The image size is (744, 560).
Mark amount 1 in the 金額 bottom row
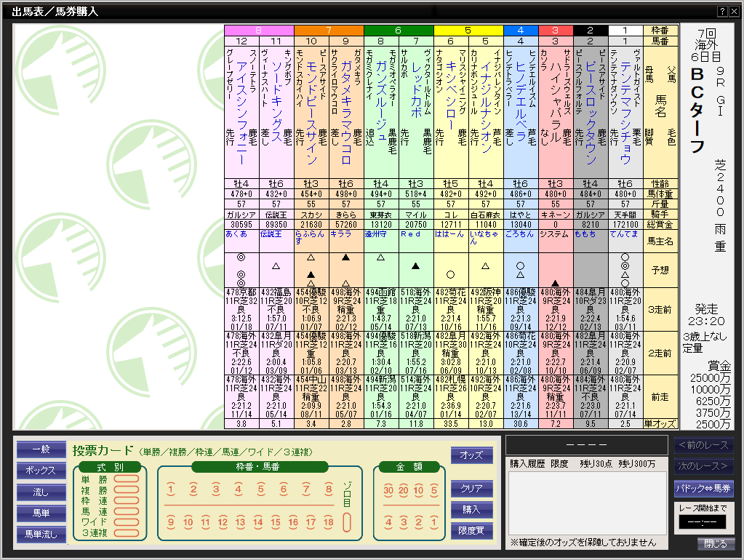tap(434, 522)
